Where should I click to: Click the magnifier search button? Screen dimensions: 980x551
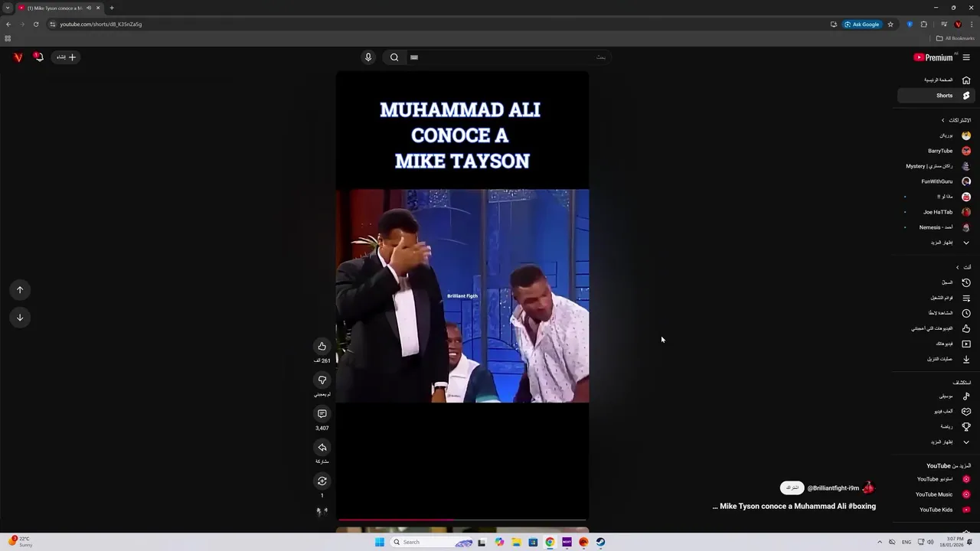coord(394,57)
